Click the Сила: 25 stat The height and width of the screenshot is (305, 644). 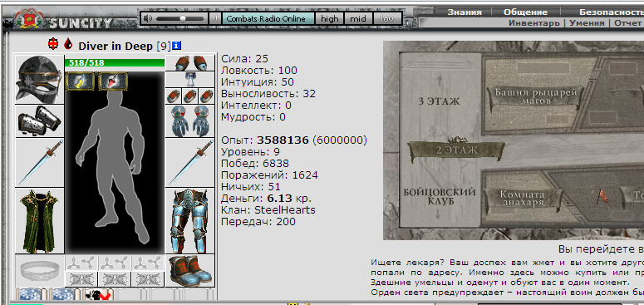coord(244,59)
